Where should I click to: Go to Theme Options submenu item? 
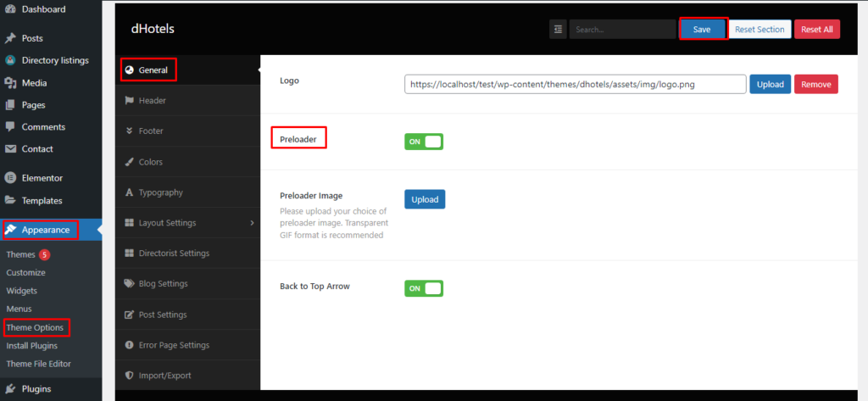[34, 327]
